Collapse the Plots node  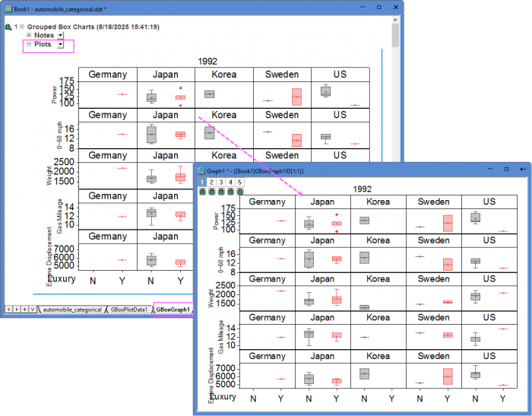click(x=29, y=44)
